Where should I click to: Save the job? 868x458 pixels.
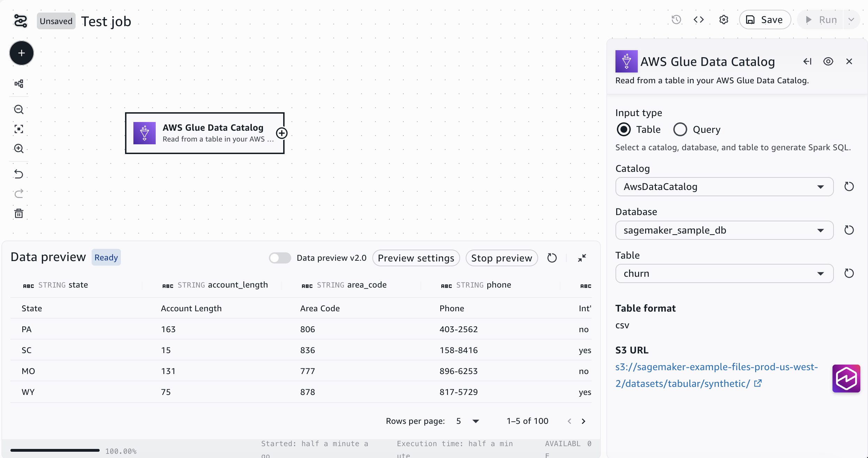click(765, 20)
